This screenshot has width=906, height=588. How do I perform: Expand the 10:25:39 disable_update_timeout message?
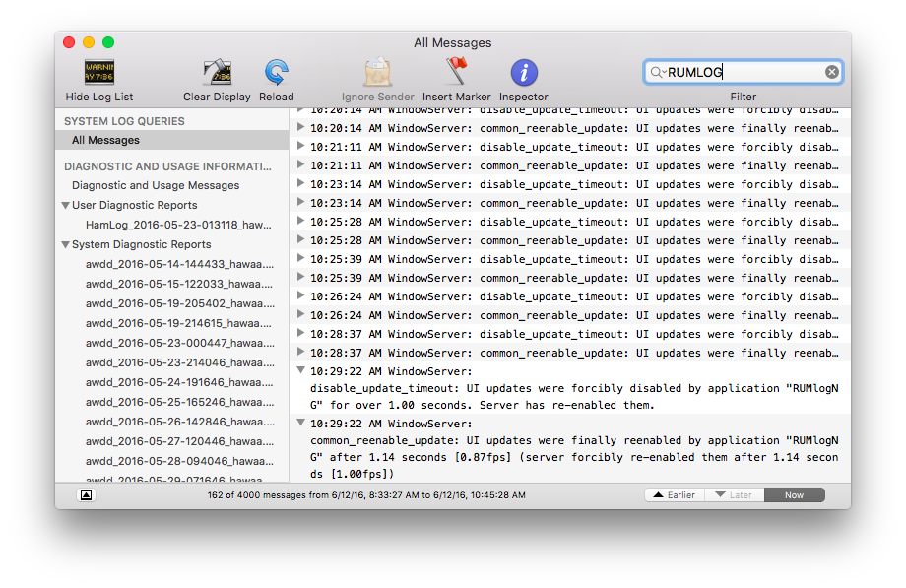click(x=300, y=258)
